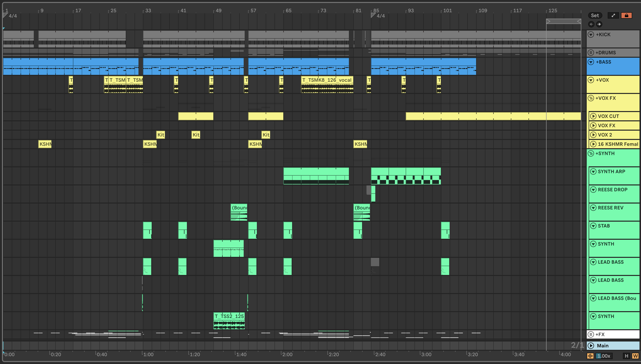
Task: Jump to the previous locator arrow
Action: (x=591, y=24)
